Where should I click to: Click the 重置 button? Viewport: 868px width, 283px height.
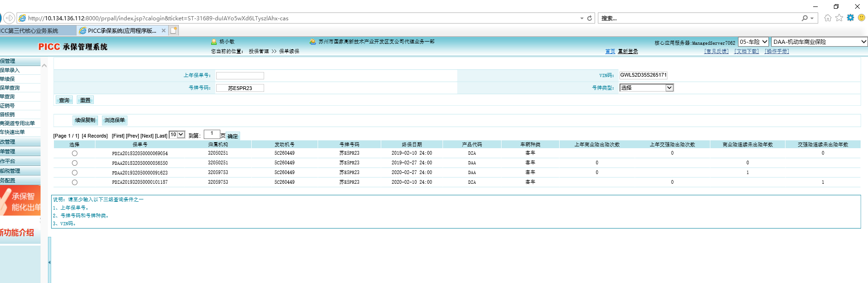coord(85,100)
